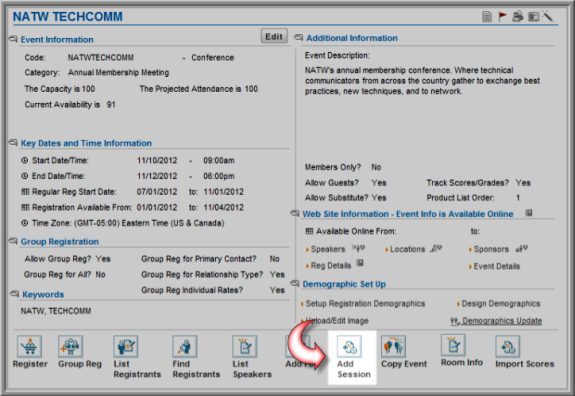The image size is (575, 396).
Task: Click the Copy Event icon
Action: 393,346
